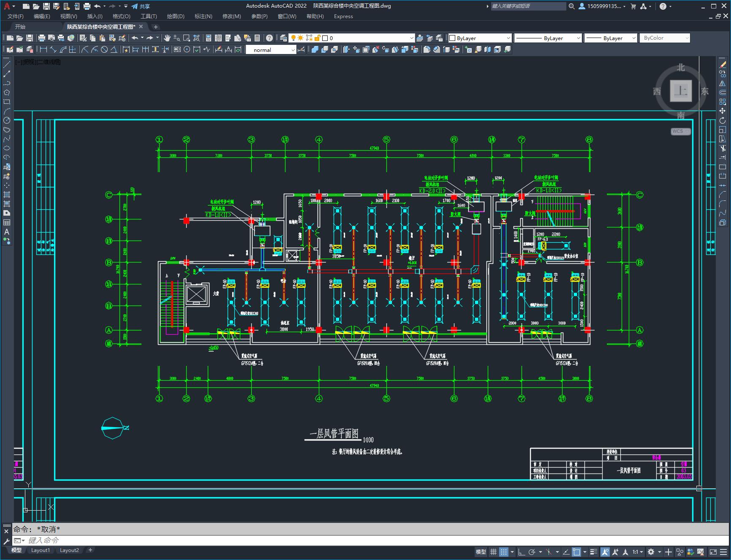Toggle lineweight display in status bar
The width and height of the screenshot is (731, 560).
click(x=594, y=552)
